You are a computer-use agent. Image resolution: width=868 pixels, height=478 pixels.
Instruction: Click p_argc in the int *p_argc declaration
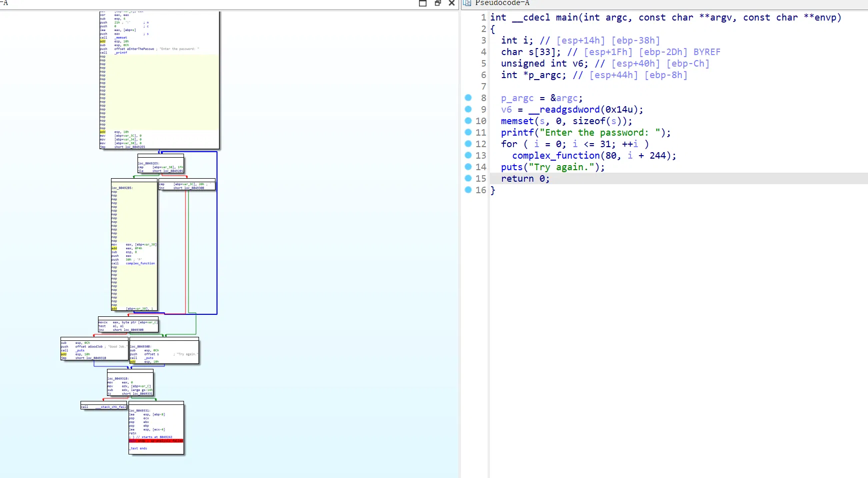pos(544,75)
